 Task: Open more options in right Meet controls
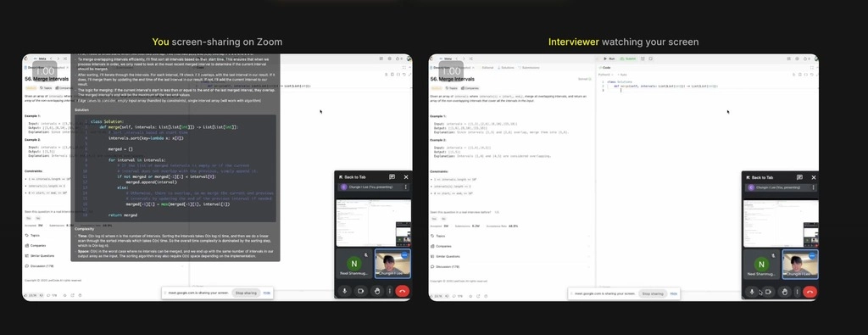(797, 291)
